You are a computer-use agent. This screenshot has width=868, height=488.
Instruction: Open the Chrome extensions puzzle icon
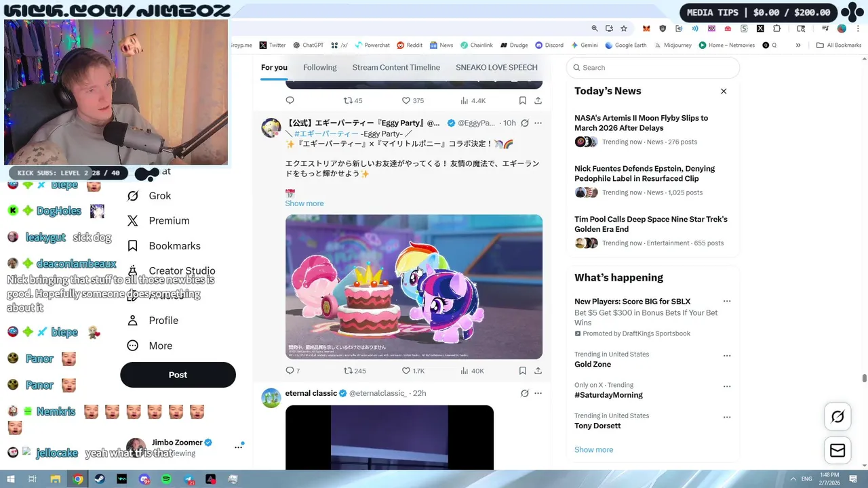(x=776, y=28)
